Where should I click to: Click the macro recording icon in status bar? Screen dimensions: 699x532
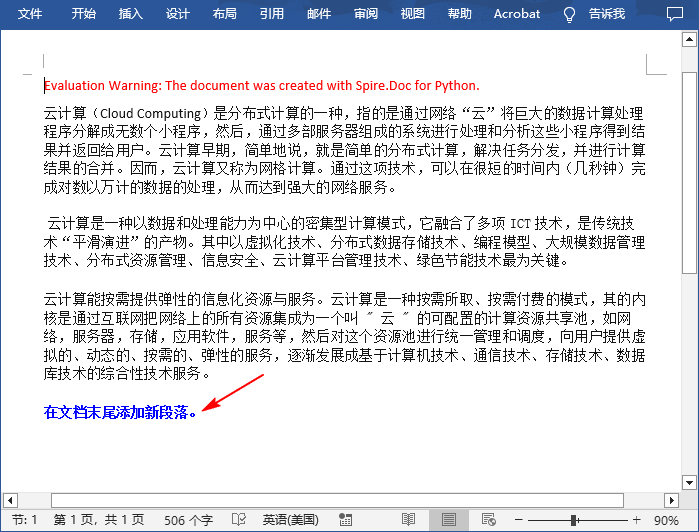pos(345,520)
